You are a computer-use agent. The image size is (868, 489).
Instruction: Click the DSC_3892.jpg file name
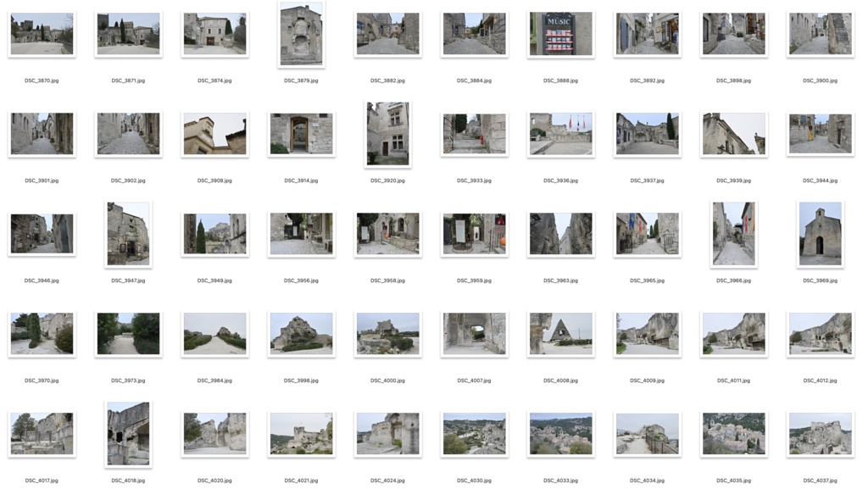tap(647, 81)
